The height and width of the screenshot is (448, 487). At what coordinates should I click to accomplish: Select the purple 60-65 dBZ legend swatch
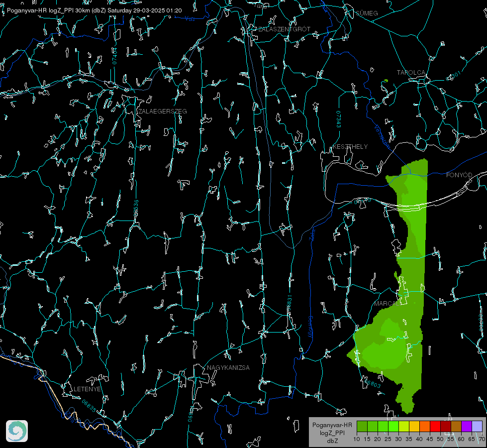click(x=467, y=426)
